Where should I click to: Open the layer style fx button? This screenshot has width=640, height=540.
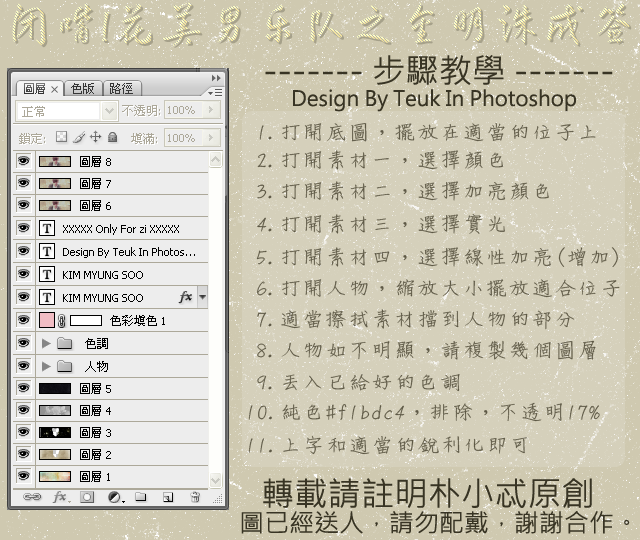(59, 496)
